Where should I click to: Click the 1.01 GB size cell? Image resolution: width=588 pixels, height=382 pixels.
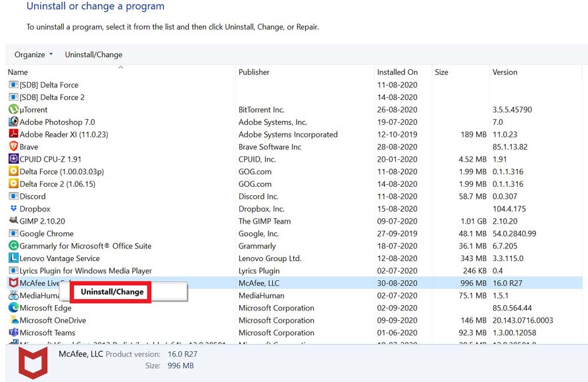click(472, 221)
